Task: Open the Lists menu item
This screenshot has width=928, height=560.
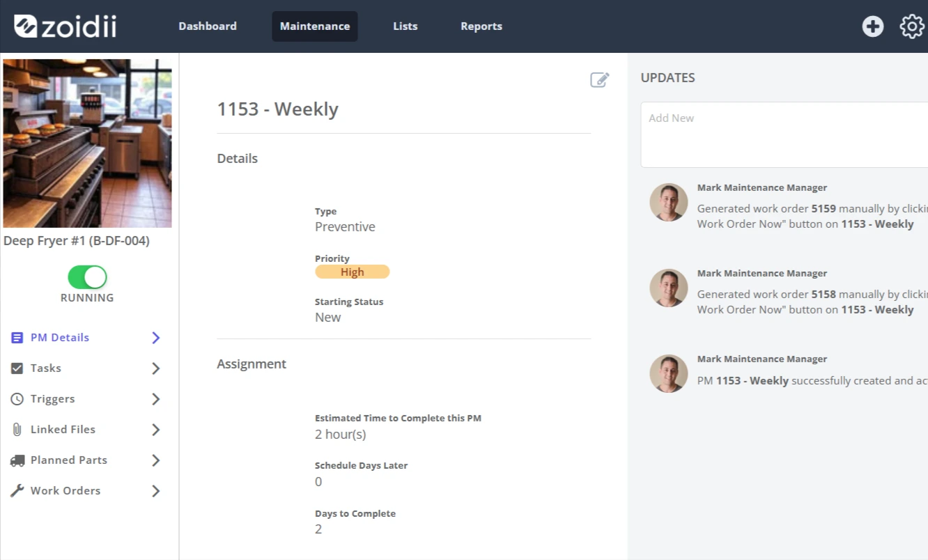Action: pyautogui.click(x=405, y=26)
